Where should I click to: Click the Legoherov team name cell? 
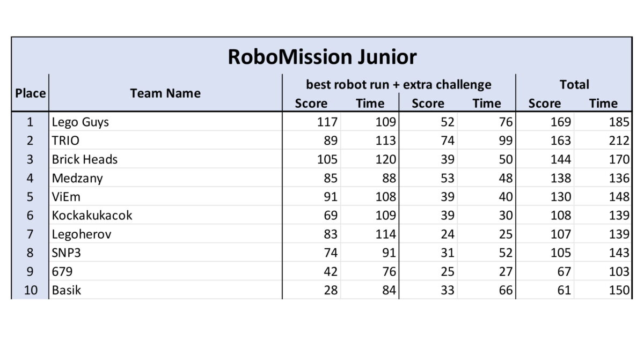[x=165, y=234]
